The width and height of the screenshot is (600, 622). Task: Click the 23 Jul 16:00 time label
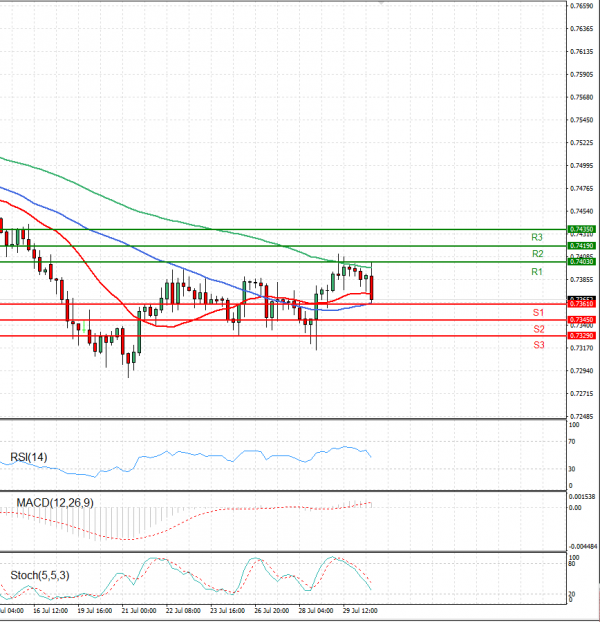[227, 611]
